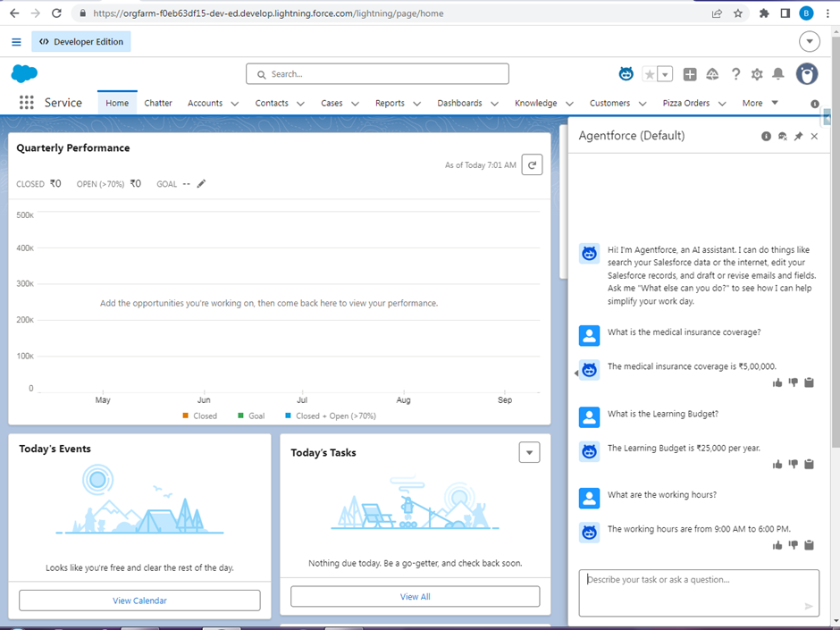The width and height of the screenshot is (840, 630).
Task: Open the App Launcher grid icon
Action: click(26, 103)
